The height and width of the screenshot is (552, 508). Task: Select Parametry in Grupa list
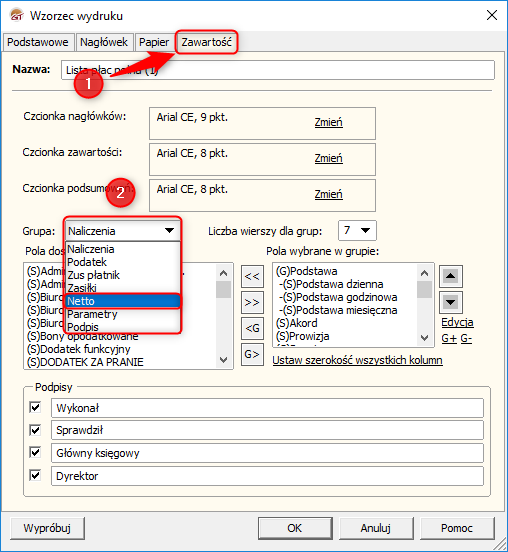123,314
